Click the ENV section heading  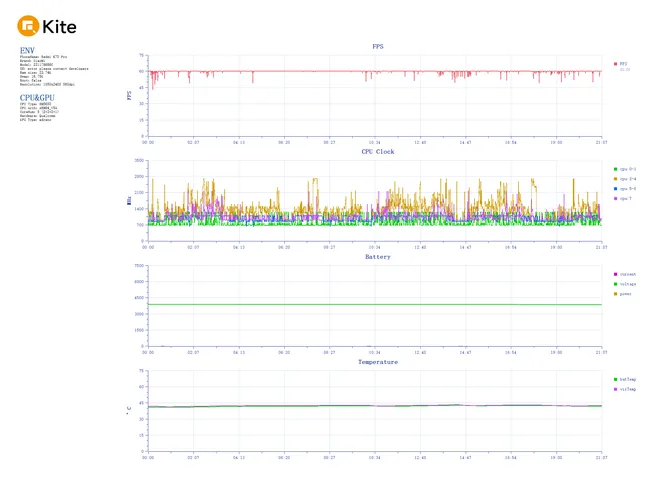27,50
